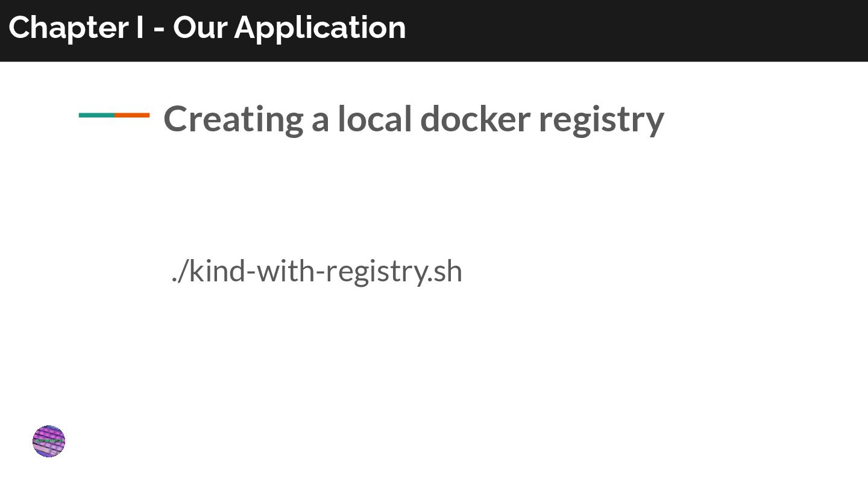Click the word 'docker' in the heading
Image resolution: width=868 pixels, height=488 pixels.
475,119
